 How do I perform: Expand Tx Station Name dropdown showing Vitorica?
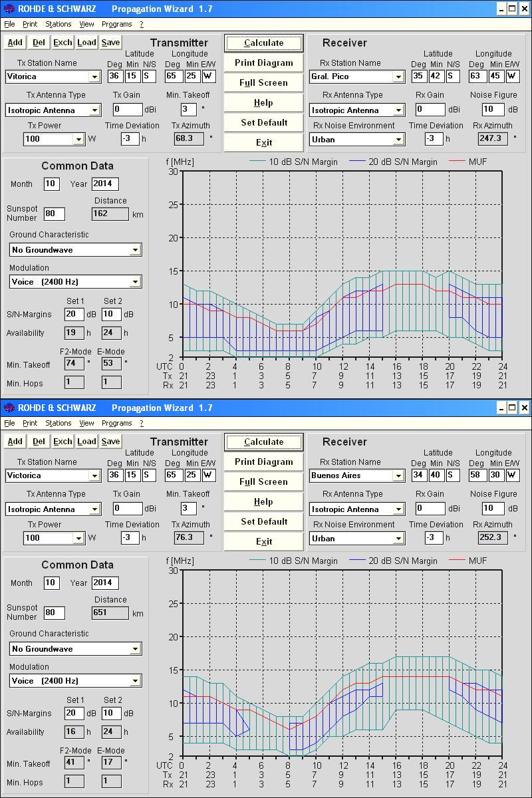tap(94, 76)
